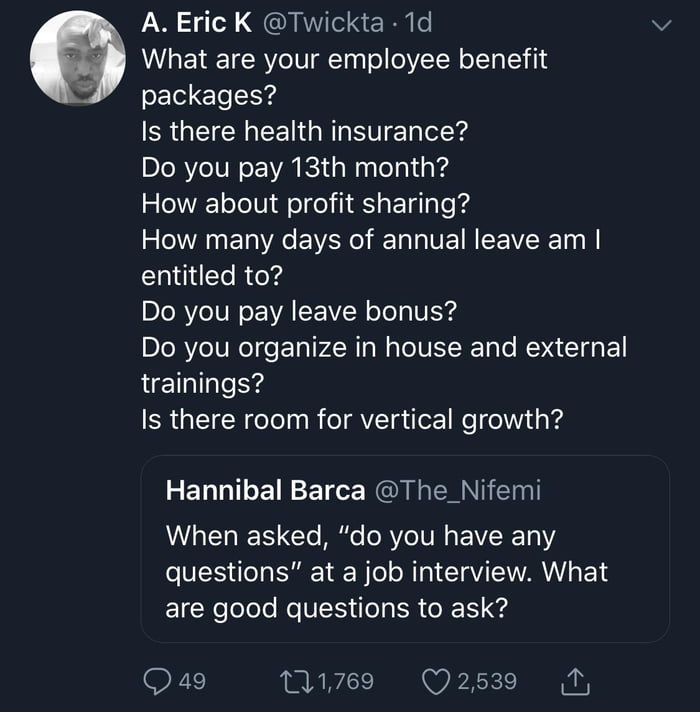
Task: Click the 2,539 likes count
Action: pos(487,681)
